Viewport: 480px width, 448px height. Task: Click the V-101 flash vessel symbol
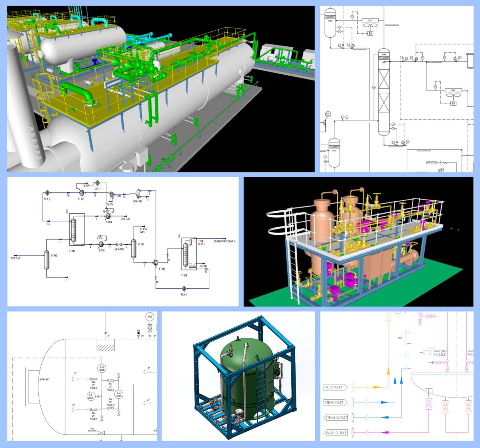click(134, 248)
